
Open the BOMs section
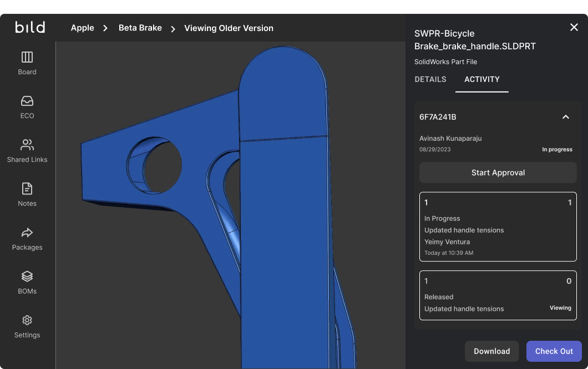click(27, 281)
